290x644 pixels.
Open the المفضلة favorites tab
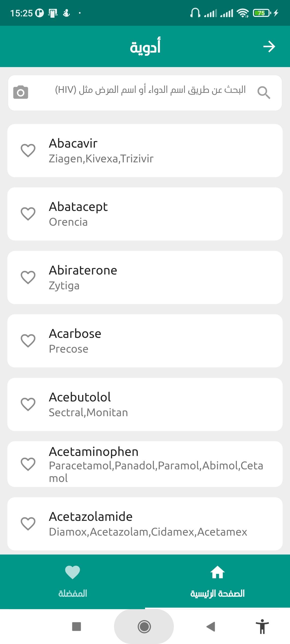pyautogui.click(x=73, y=581)
